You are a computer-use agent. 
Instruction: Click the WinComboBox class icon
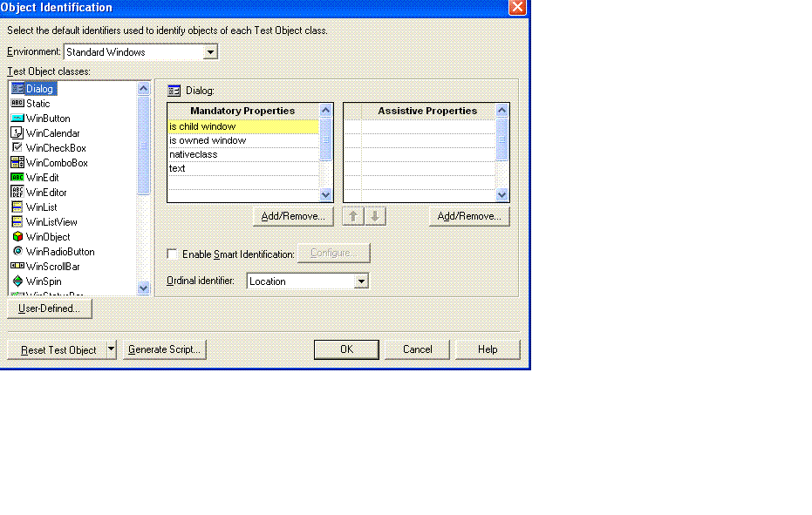coord(17,163)
